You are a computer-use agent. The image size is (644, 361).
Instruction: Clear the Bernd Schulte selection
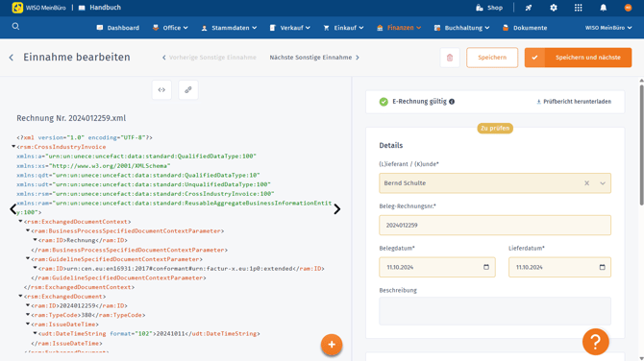tap(587, 183)
